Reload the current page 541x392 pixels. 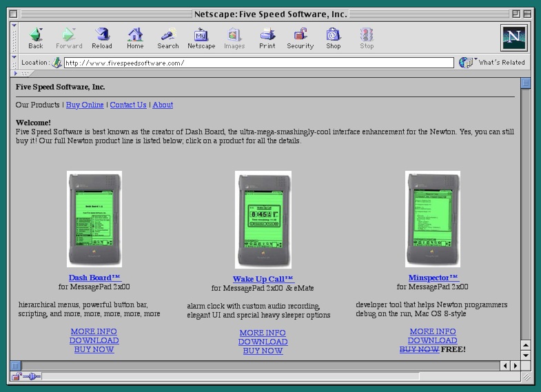pyautogui.click(x=102, y=39)
